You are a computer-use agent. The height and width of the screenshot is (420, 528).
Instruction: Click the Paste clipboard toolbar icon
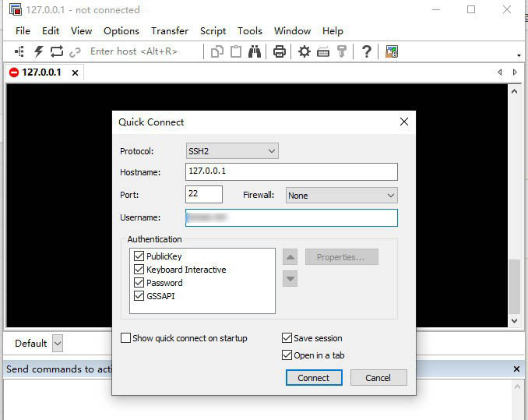[236, 51]
